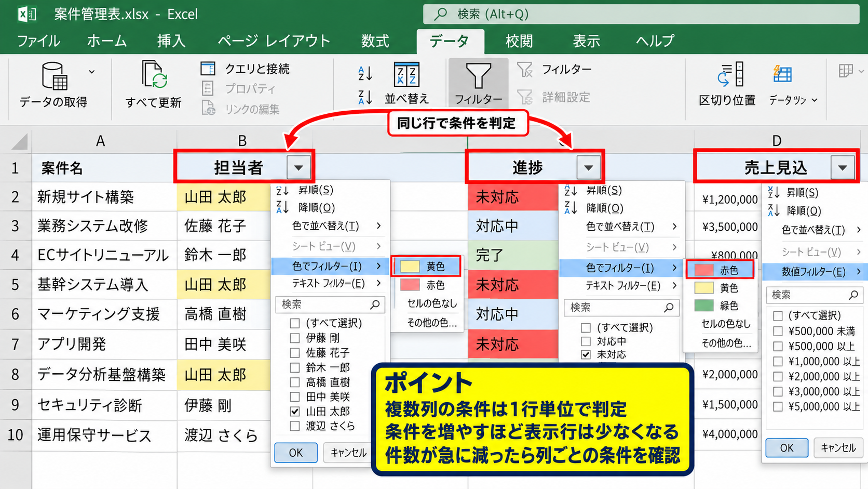Switch to the 校閲 tab
The height and width of the screenshot is (489, 868).
[519, 41]
